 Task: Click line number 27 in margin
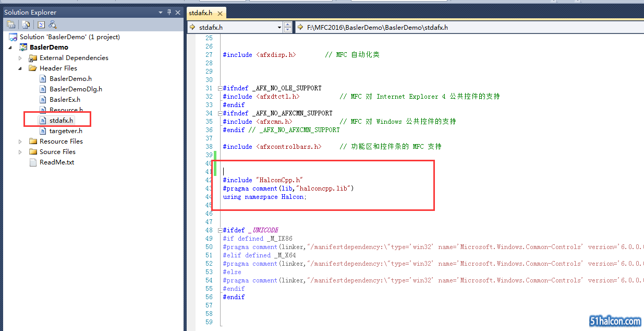pos(209,55)
